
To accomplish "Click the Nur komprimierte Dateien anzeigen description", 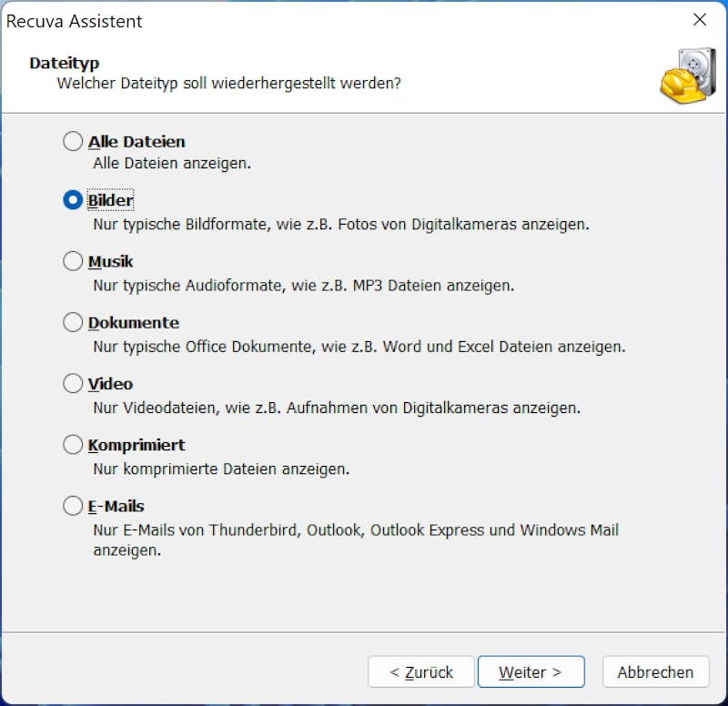I will [x=221, y=469].
